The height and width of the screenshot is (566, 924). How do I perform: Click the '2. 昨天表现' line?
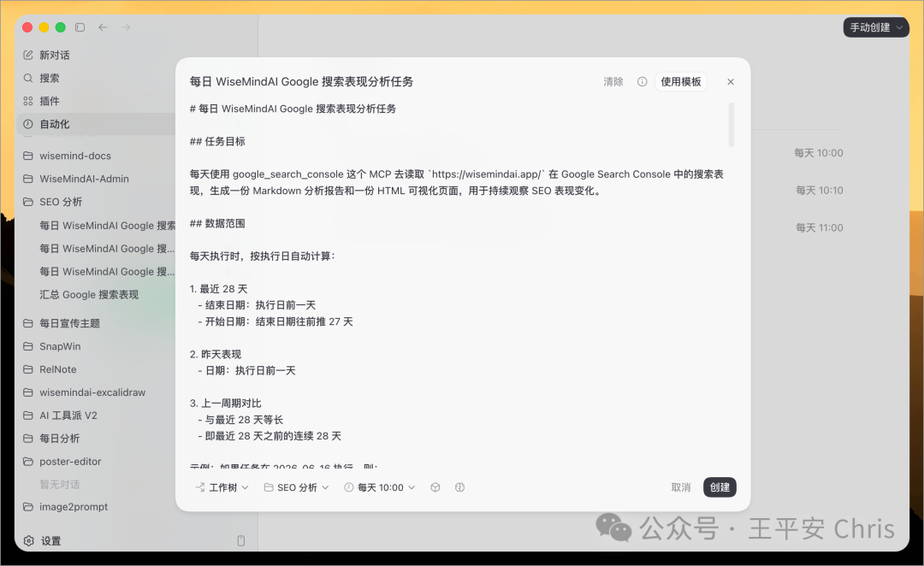pyautogui.click(x=216, y=354)
